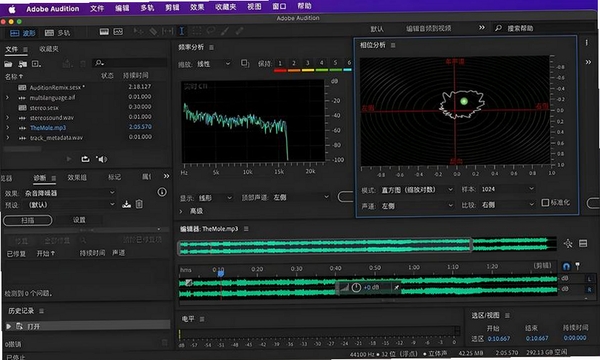Image resolution: width=600 pixels, height=360 pixels.
Task: Click the Import File icon
Action: point(23,64)
